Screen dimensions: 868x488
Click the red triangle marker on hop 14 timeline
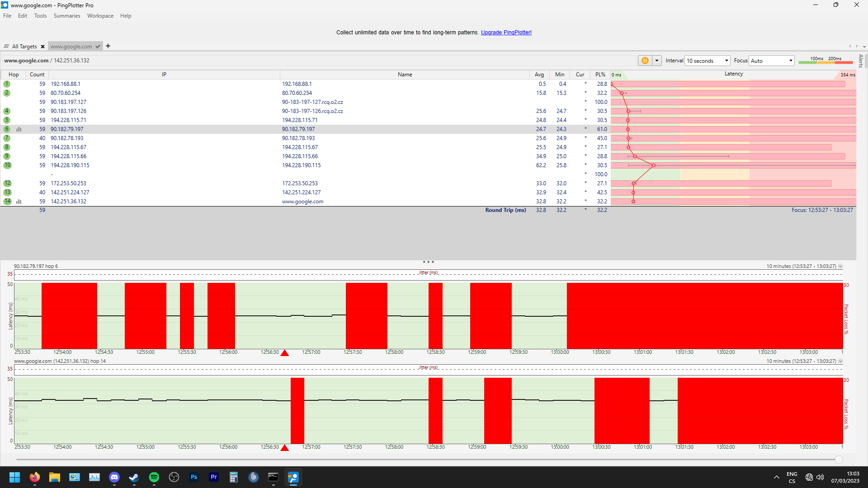(x=284, y=448)
